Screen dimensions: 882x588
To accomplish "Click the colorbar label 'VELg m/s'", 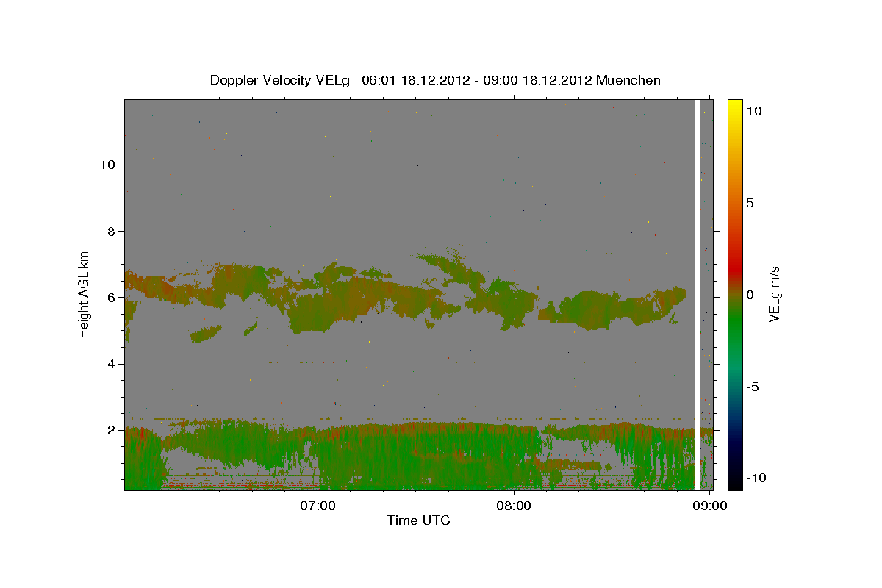I will [x=774, y=294].
